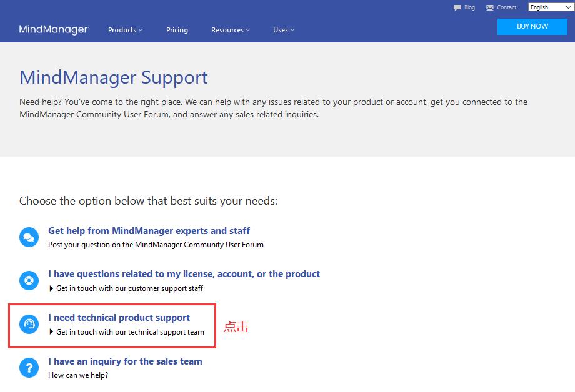This screenshot has width=575, height=392.
Task: Open license, account, or product questions link
Action: tap(184, 274)
